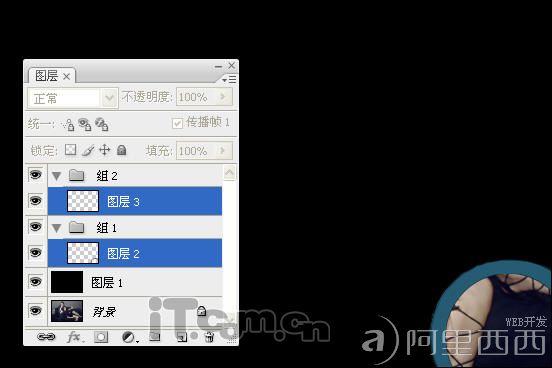This screenshot has height=368, width=552.
Task: Open the 正常 blend mode dropdown
Action: [x=109, y=98]
